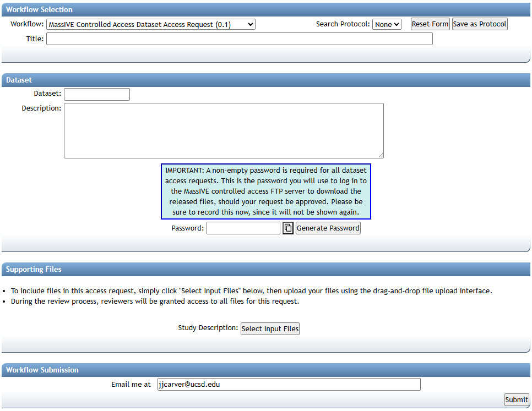Click the 'Title:' label

[x=35, y=39]
